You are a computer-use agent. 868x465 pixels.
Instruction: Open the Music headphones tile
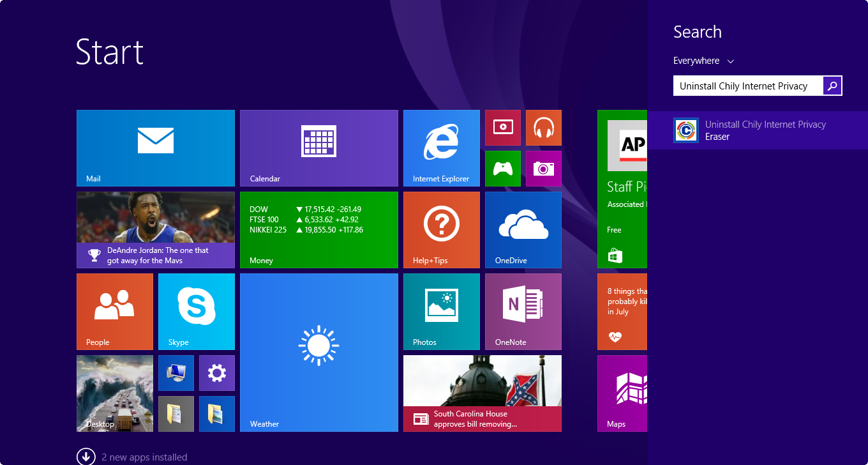[x=544, y=128]
